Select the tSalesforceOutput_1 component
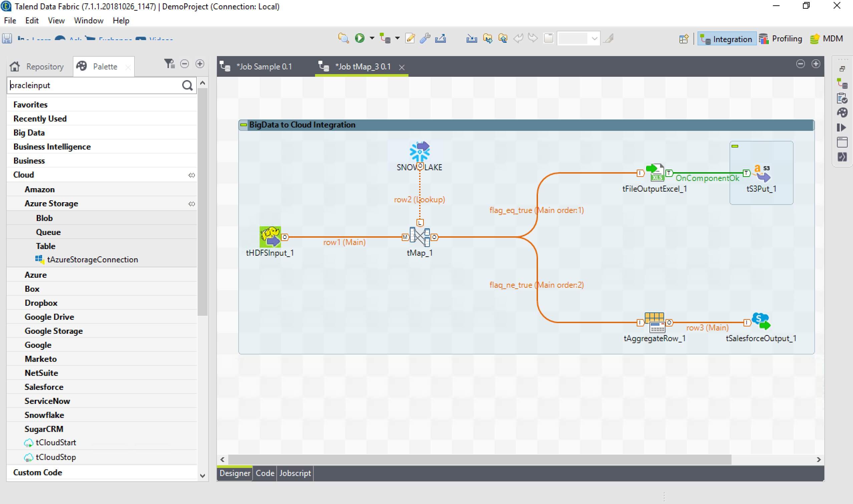The height and width of the screenshot is (504, 853). click(761, 321)
